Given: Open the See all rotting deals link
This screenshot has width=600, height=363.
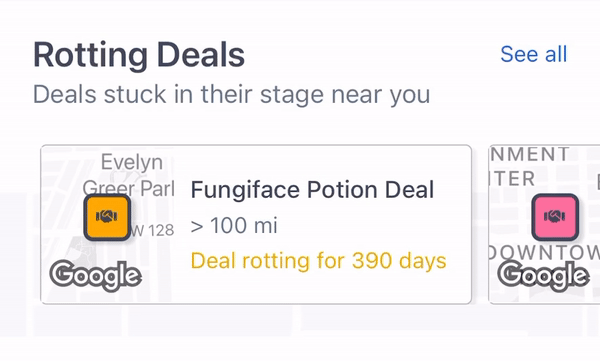Looking at the screenshot, I should [534, 54].
